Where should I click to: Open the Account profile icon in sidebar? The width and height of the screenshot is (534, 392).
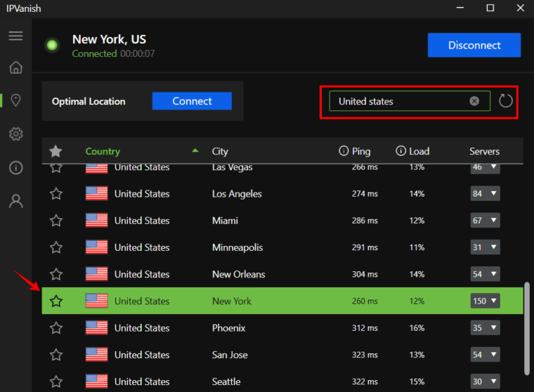coord(15,201)
